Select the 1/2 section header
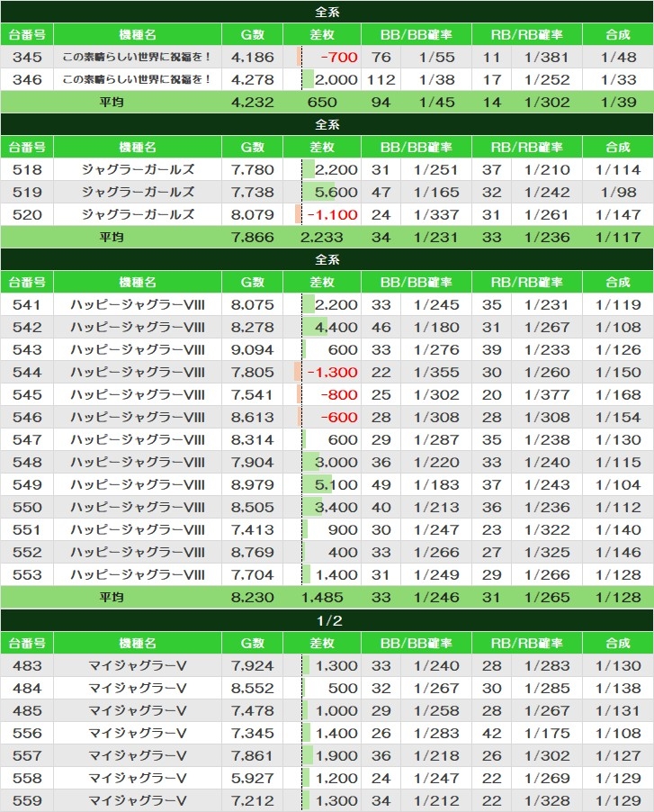Viewport: 654px width, 812px height. point(327,620)
